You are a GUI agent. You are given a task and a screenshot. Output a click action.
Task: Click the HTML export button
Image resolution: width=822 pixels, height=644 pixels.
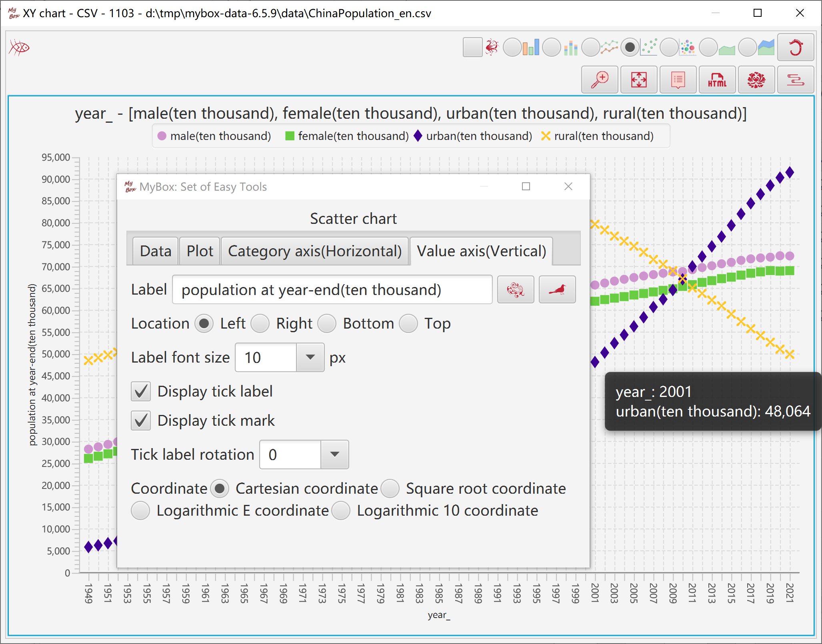point(717,80)
